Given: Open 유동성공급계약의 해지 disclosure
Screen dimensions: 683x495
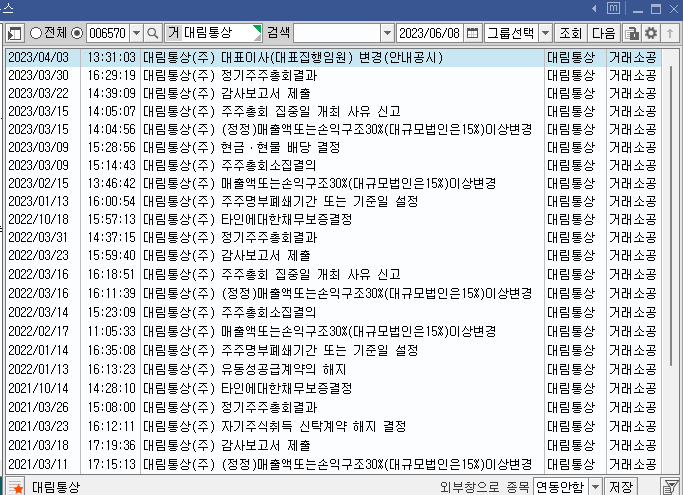Looking at the screenshot, I should pyautogui.click(x=244, y=369).
